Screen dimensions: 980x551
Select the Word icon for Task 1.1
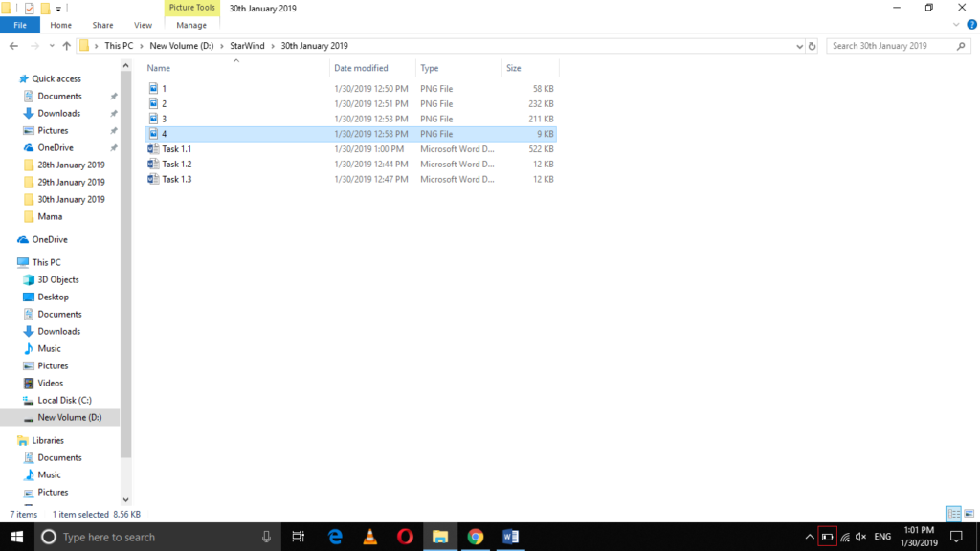tap(153, 148)
